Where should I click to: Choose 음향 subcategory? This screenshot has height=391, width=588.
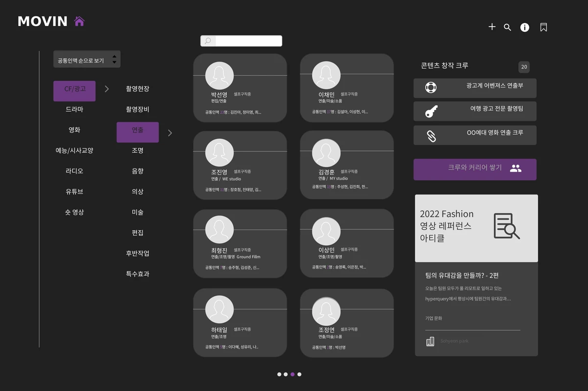[x=138, y=171]
